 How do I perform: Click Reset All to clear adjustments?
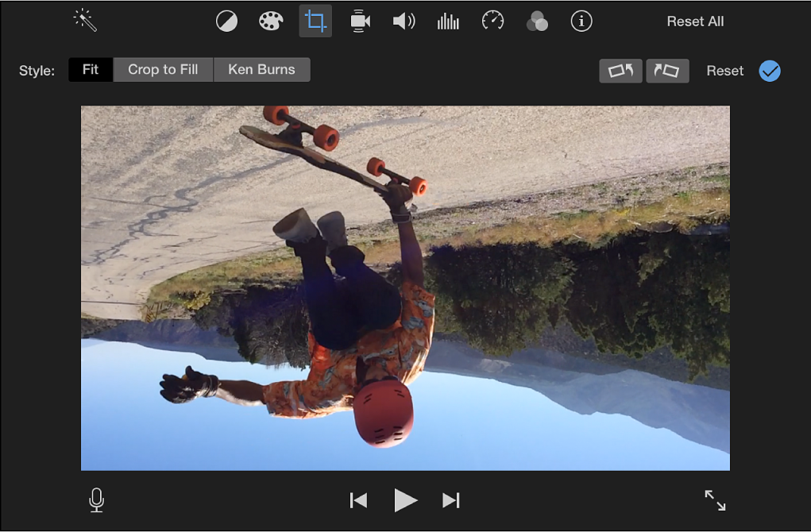[695, 21]
